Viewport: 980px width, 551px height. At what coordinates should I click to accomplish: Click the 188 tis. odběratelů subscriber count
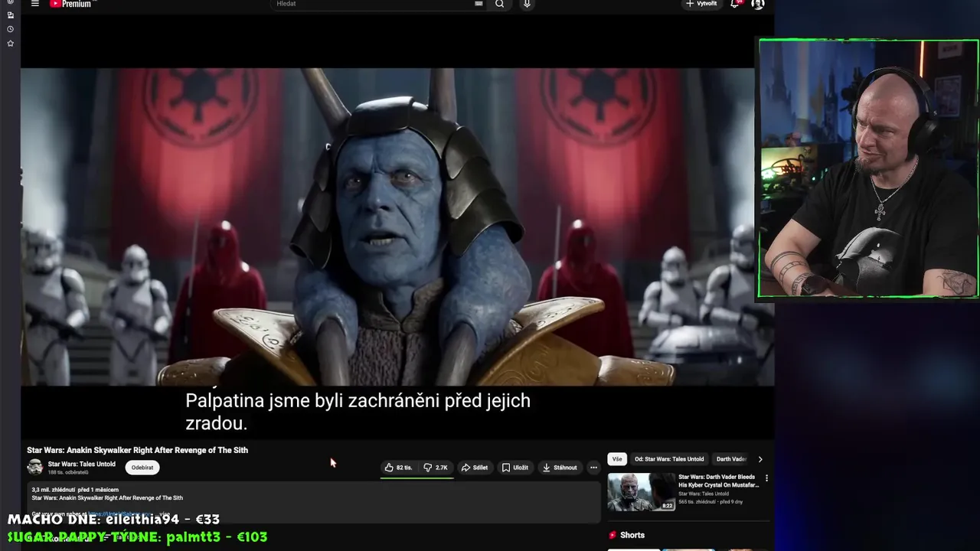68,472
